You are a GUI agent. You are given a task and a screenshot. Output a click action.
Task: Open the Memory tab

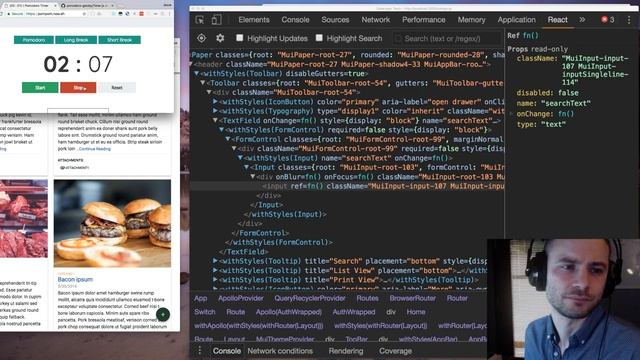[x=471, y=20]
